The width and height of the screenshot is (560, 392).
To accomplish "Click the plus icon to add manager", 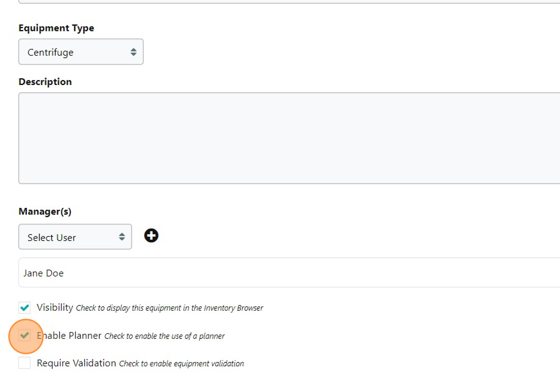I will pos(151,235).
